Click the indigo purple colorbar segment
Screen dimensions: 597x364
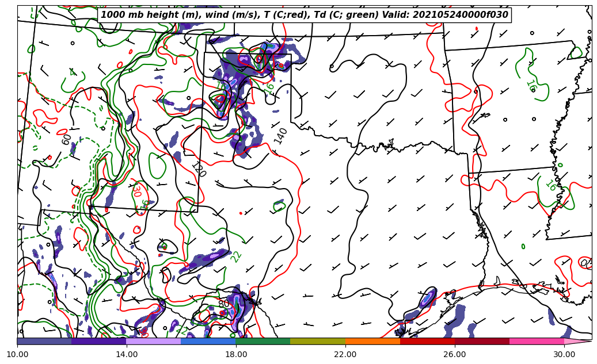click(98, 341)
